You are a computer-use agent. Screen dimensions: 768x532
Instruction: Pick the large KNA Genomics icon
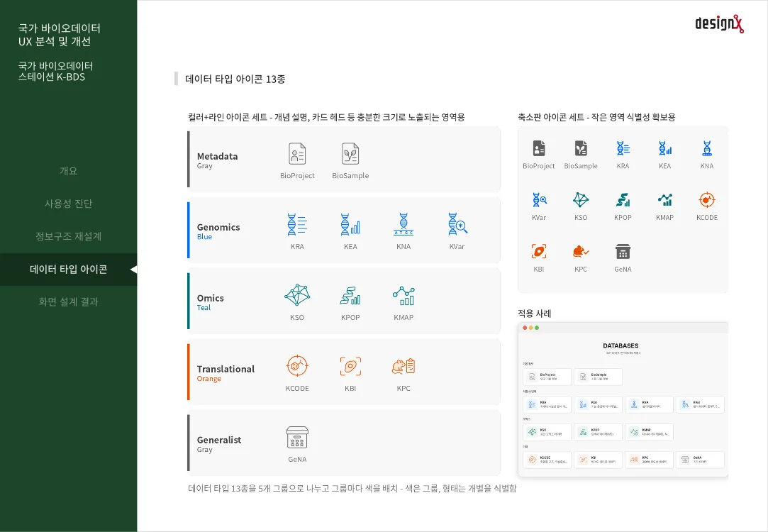tap(404, 224)
